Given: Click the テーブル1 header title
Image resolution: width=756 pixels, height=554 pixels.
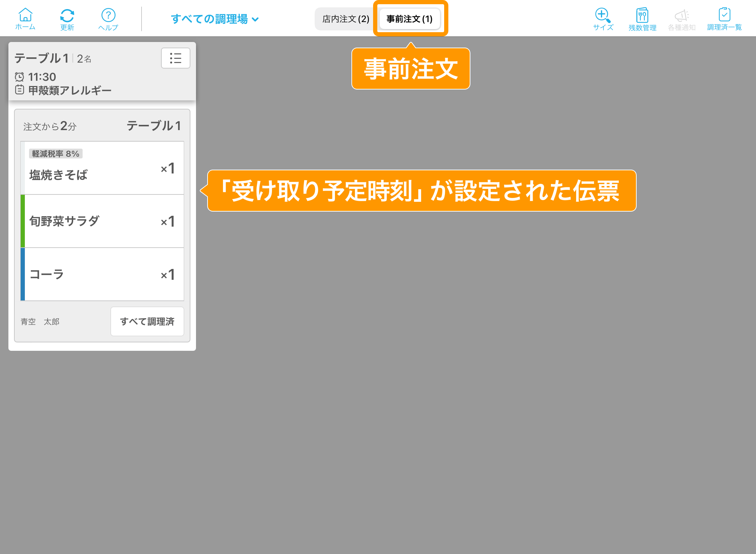Looking at the screenshot, I should tap(41, 58).
